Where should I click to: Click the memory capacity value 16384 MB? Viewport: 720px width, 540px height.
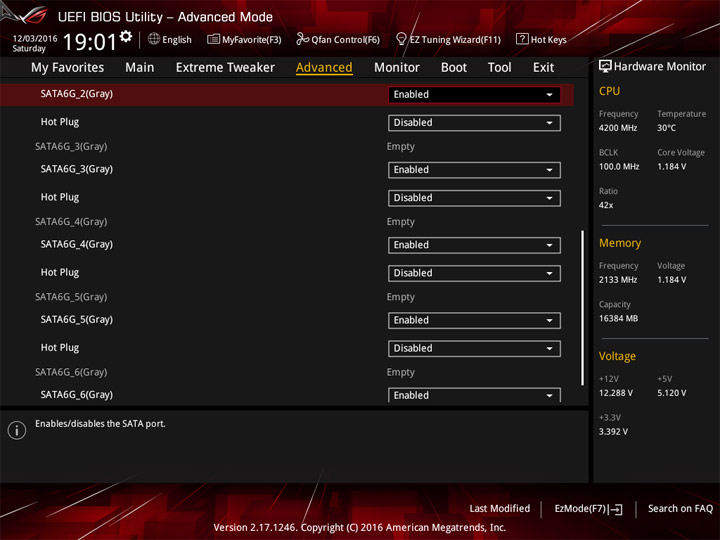pos(619,319)
